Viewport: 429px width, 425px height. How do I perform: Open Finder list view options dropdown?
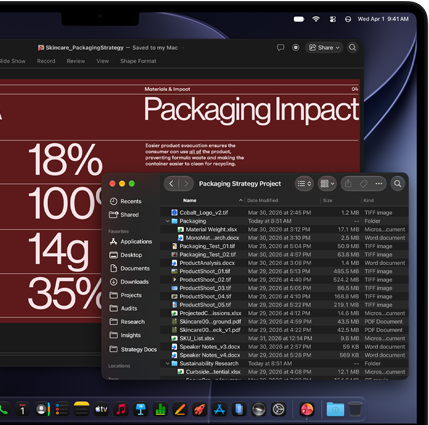coord(304,184)
